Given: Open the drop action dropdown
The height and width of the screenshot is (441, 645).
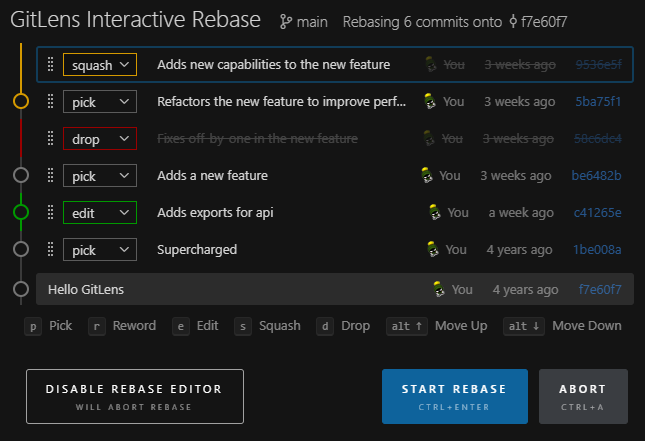Looking at the screenshot, I should point(99,139).
